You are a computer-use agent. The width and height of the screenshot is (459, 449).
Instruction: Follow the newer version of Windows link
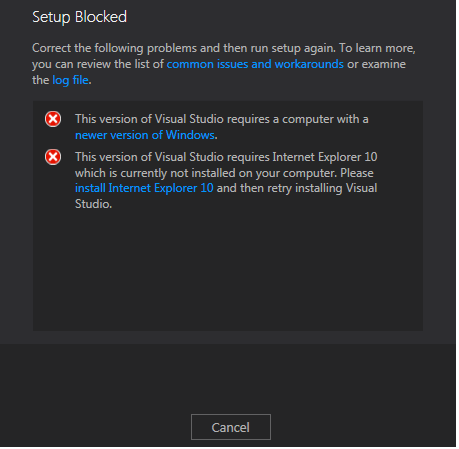[145, 135]
